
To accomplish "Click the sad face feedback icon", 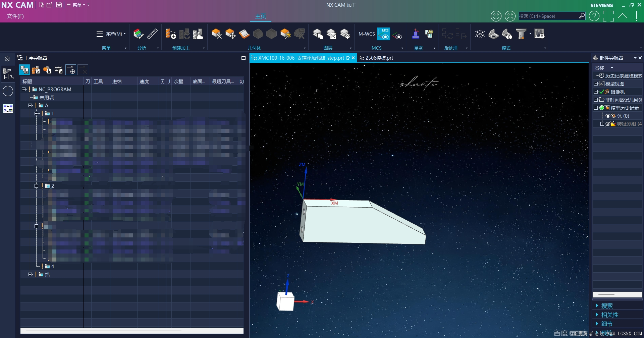I will [510, 16].
